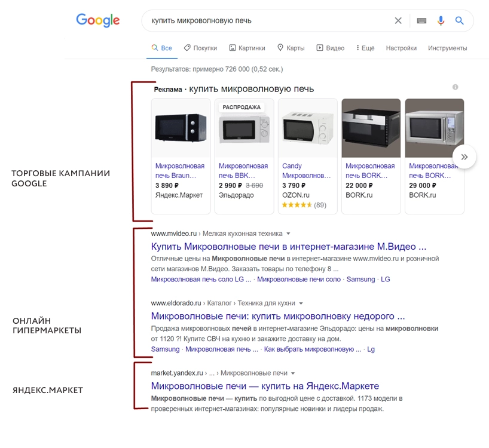Select the Все tab
The height and width of the screenshot is (448, 489).
pos(162,48)
